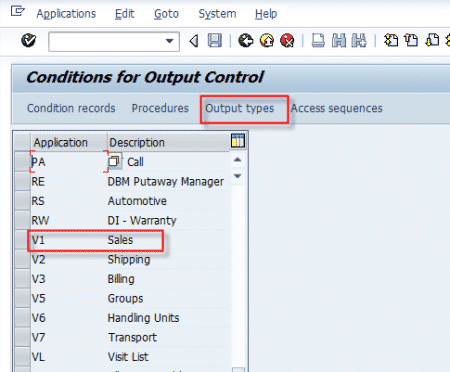Click the yellow Exit icon

coord(266,41)
